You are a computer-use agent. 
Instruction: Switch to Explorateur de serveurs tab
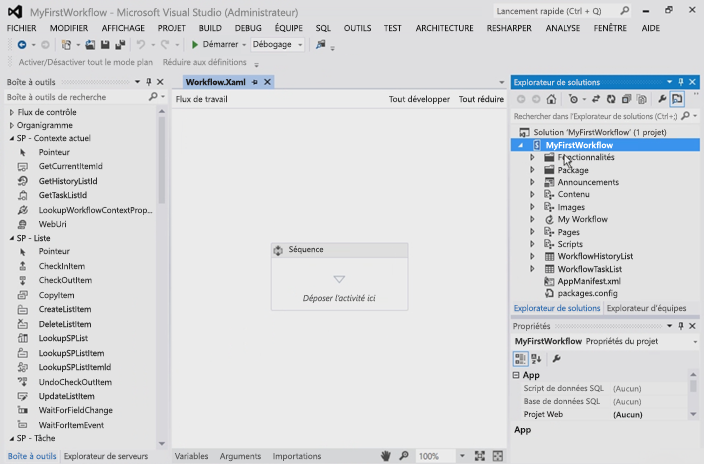click(x=106, y=456)
